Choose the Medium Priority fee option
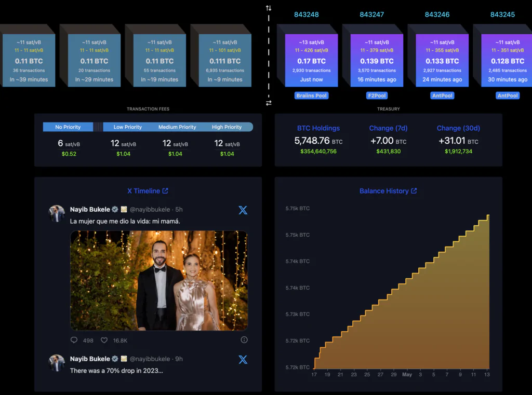This screenshot has width=532, height=395. click(177, 127)
